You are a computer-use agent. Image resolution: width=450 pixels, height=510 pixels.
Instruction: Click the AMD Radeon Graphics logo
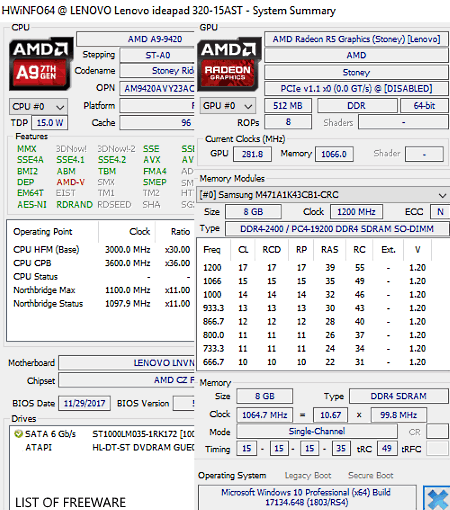tap(229, 64)
